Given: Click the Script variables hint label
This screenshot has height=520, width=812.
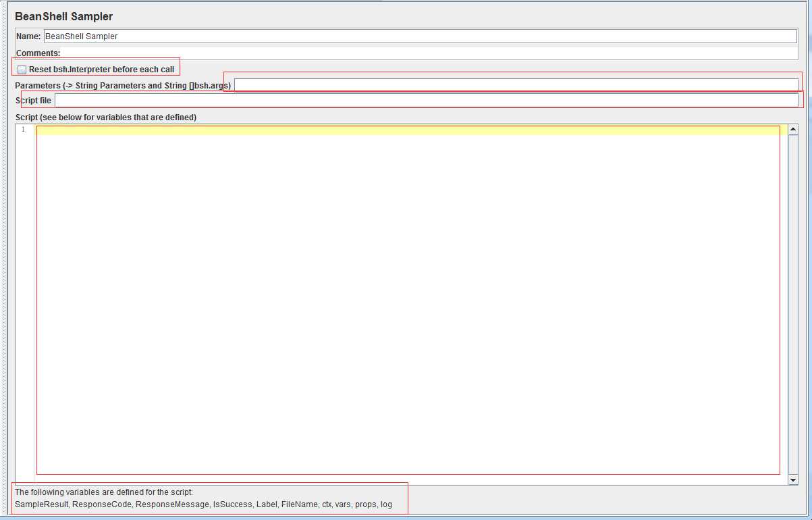Looking at the screenshot, I should [x=106, y=118].
